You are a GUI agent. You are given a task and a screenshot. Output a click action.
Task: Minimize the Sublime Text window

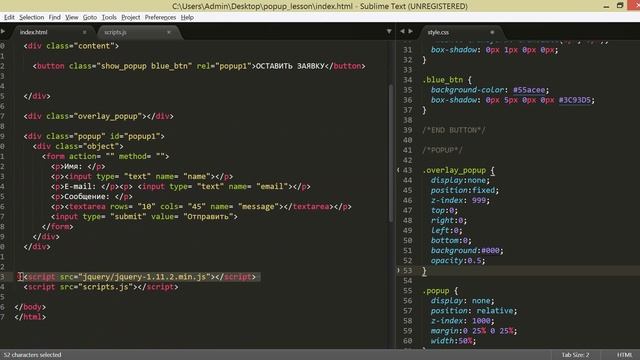tap(606, 6)
